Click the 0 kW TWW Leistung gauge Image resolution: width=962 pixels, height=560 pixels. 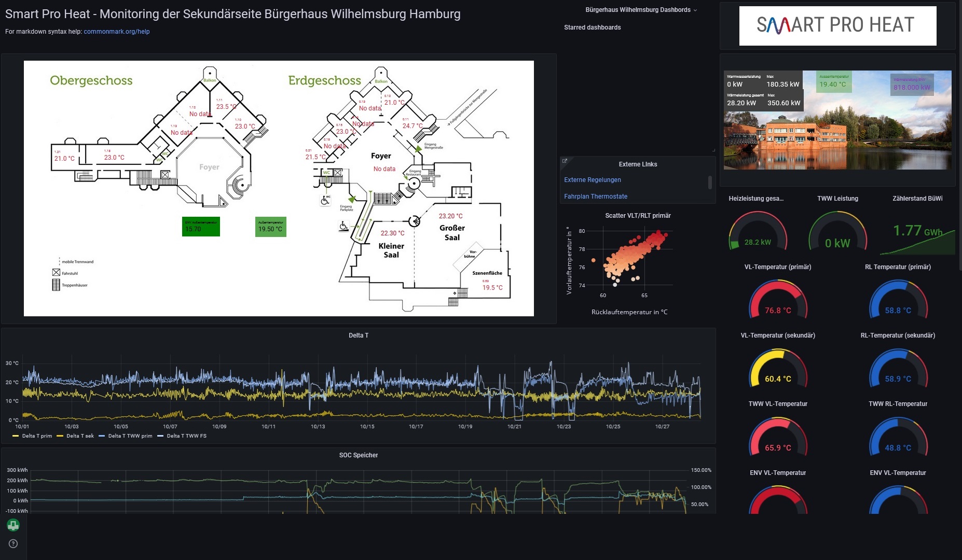point(837,231)
